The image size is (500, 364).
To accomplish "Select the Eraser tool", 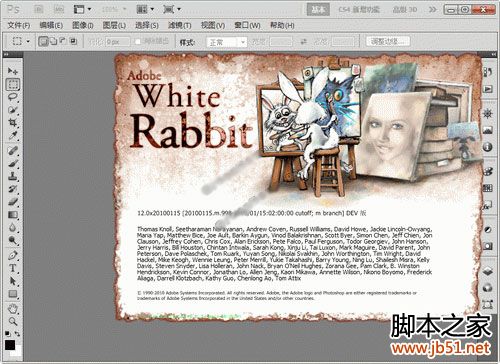I will point(13,202).
